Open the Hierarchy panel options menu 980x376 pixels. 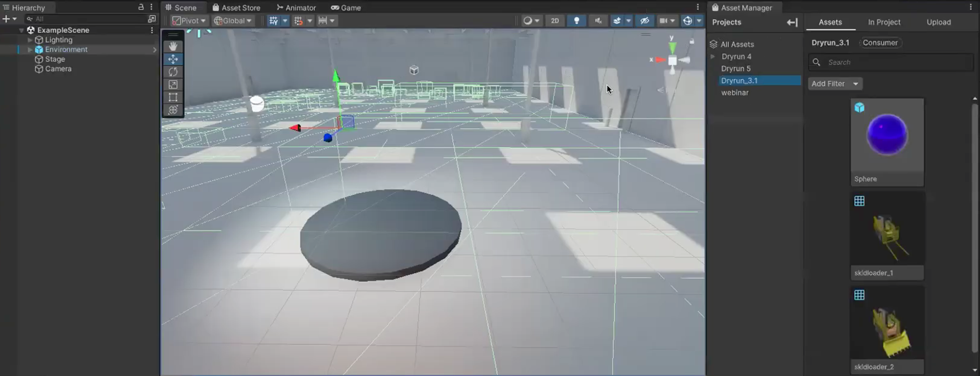152,7
